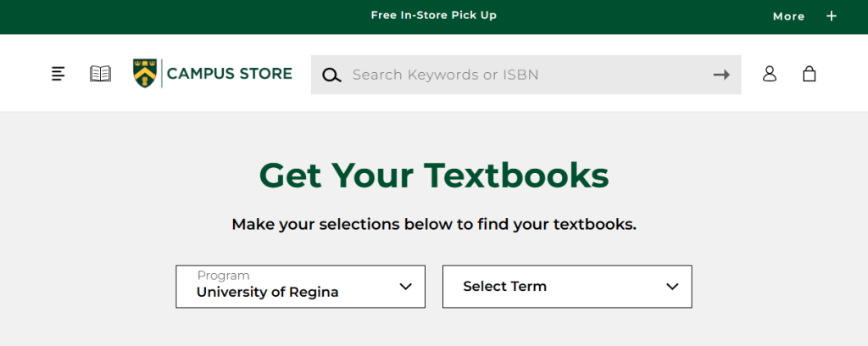Click the university crest logo
868x346 pixels.
click(x=146, y=74)
